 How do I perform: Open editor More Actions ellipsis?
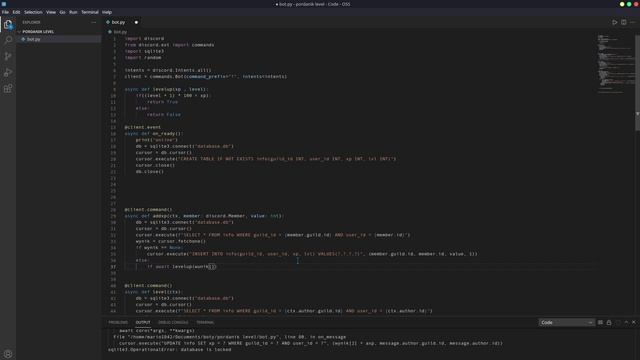(633, 22)
